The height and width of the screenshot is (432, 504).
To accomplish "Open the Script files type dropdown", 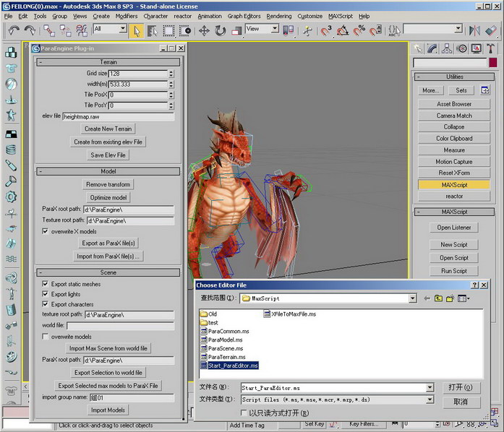I will click(x=430, y=399).
